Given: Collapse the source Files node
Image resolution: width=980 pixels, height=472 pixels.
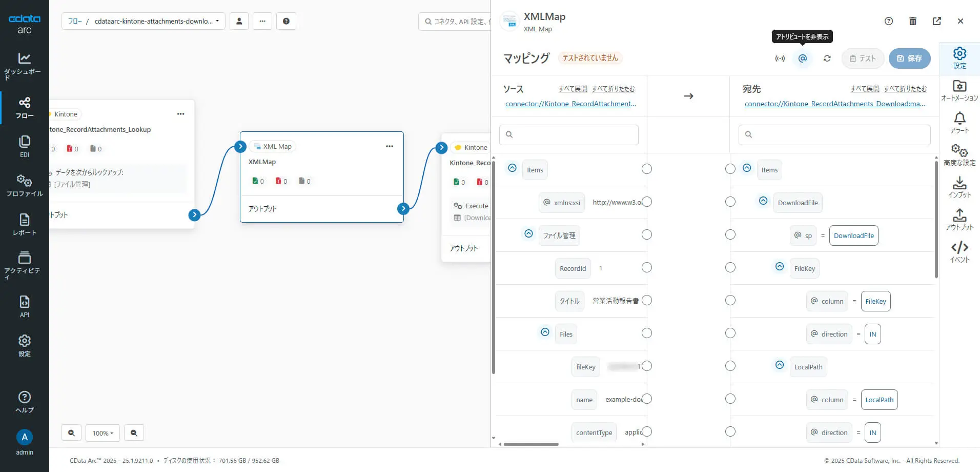Looking at the screenshot, I should [545, 332].
